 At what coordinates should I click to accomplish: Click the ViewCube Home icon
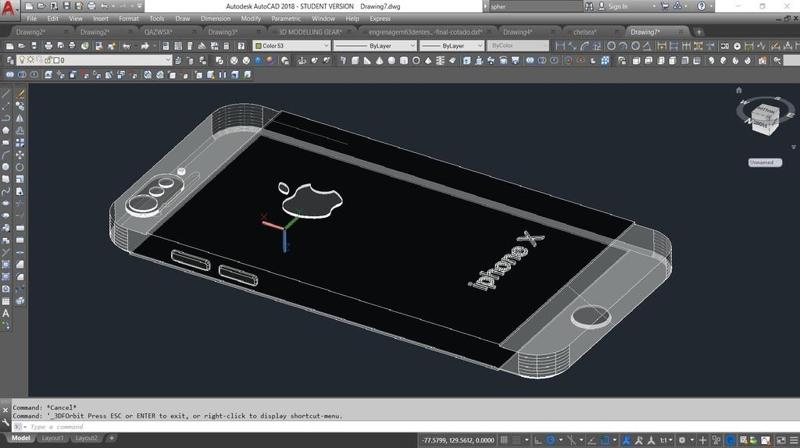pyautogui.click(x=739, y=90)
